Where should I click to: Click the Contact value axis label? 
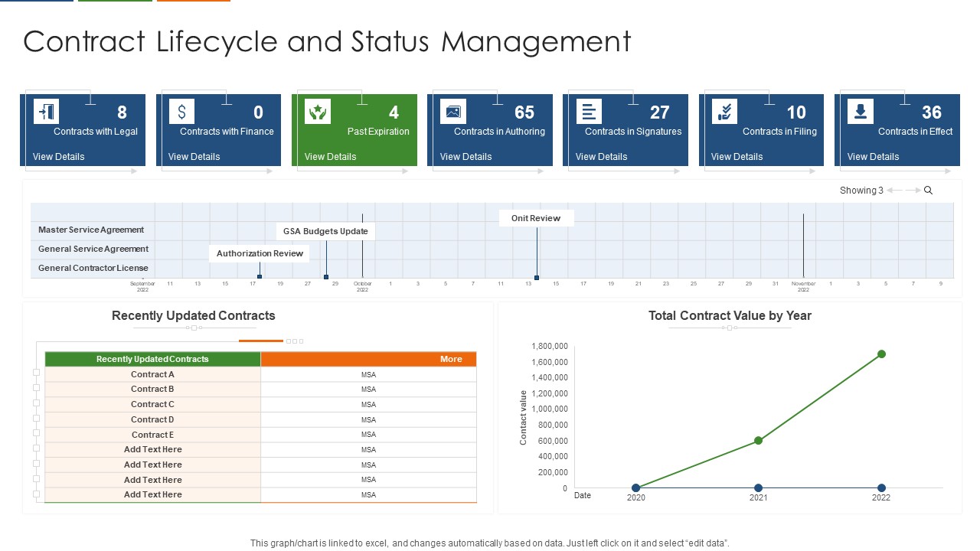(524, 417)
